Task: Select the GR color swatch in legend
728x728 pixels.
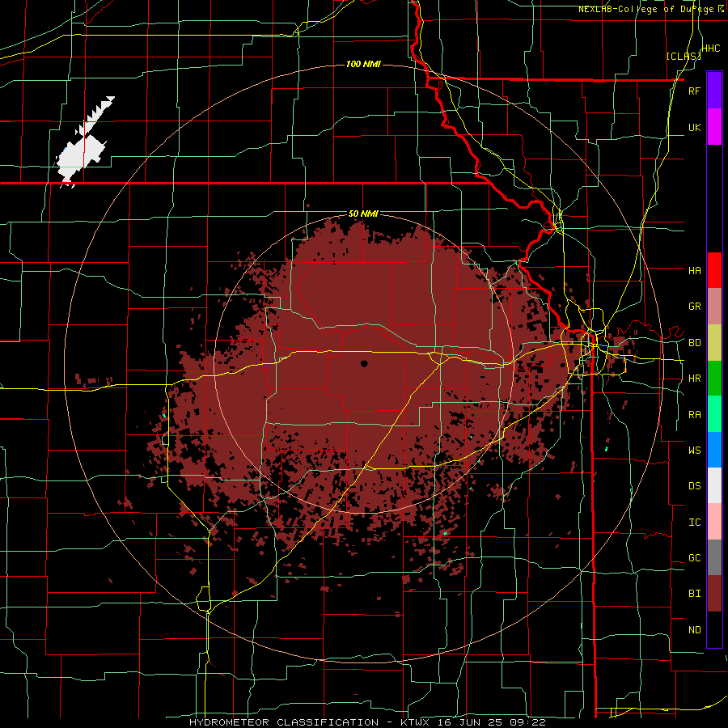Action: click(714, 307)
